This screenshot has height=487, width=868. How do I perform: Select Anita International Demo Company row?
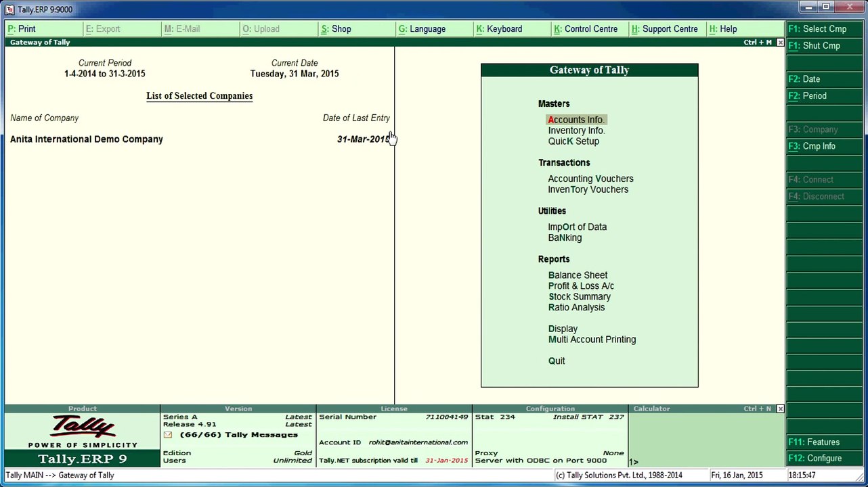tap(200, 139)
